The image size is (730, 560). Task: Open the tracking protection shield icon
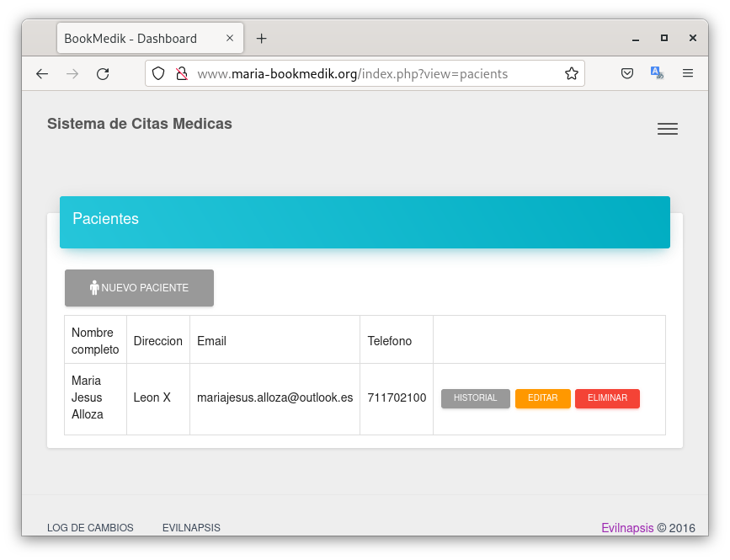click(157, 74)
